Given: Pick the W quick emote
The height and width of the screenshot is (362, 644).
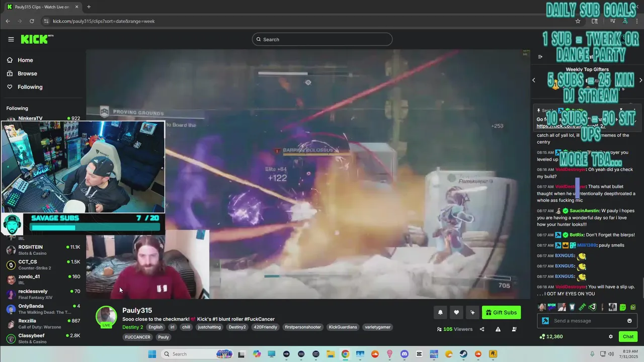Looking at the screenshot, I should point(572,307).
